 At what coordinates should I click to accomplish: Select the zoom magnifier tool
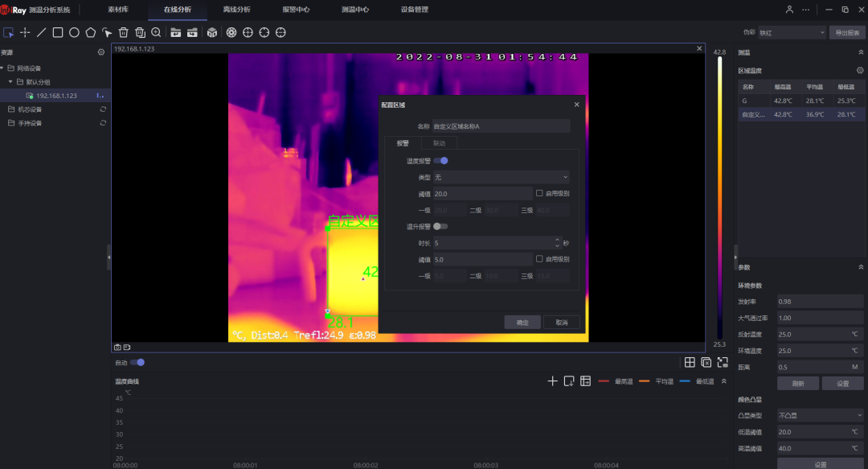pos(155,32)
